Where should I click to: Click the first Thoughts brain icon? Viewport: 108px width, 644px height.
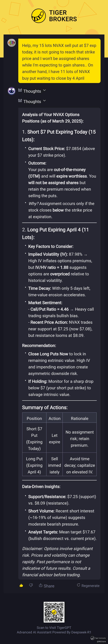[x=20, y=90]
